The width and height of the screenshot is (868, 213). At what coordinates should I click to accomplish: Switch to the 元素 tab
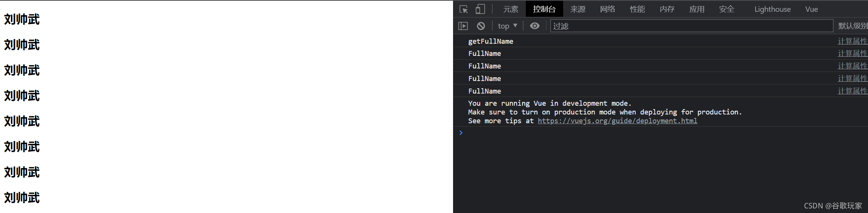point(511,9)
